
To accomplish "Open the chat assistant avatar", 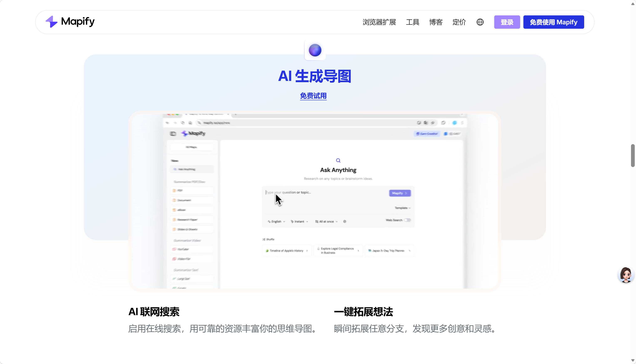I will 626,275.
